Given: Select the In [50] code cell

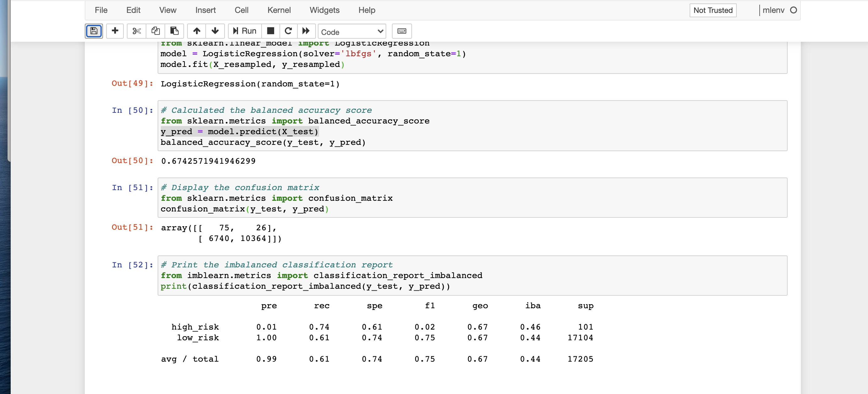Looking at the screenshot, I should coord(472,126).
